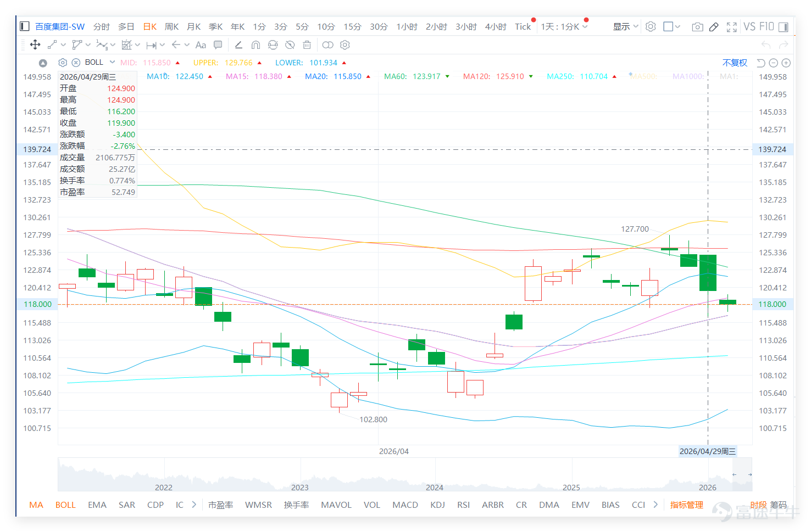Zoom out the chart with minus icon
This screenshot has height=532, width=811.
click(x=774, y=63)
